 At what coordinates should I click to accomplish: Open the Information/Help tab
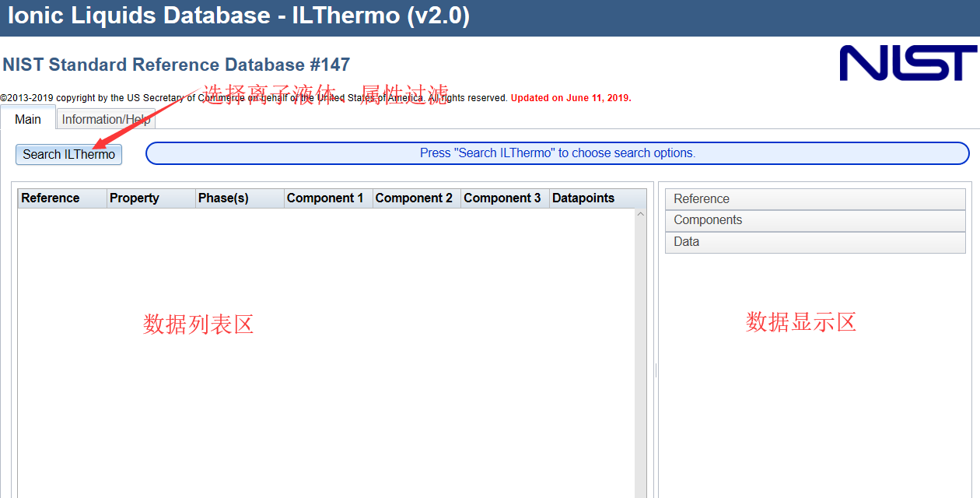pos(106,119)
